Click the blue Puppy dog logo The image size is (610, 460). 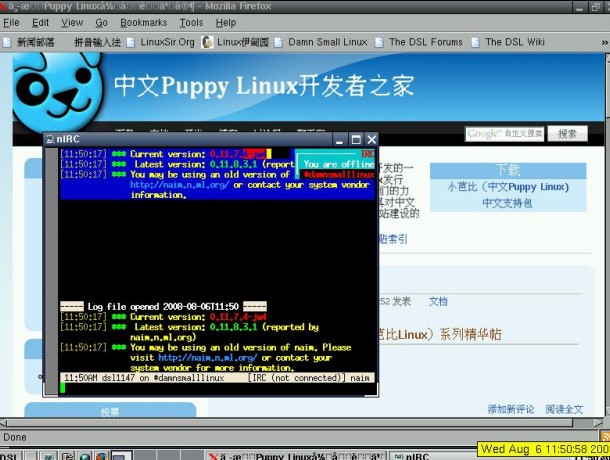[x=58, y=92]
